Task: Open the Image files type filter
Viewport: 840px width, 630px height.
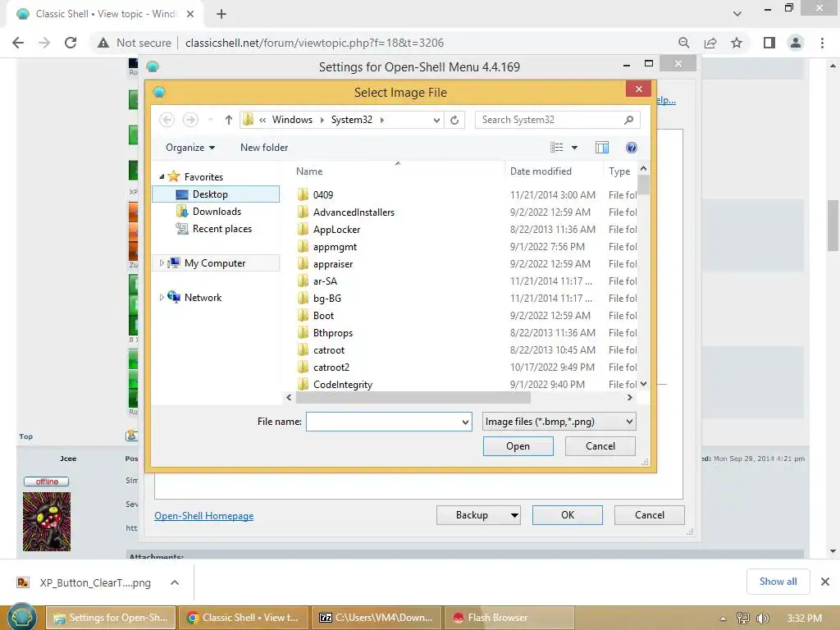Action: (x=559, y=422)
